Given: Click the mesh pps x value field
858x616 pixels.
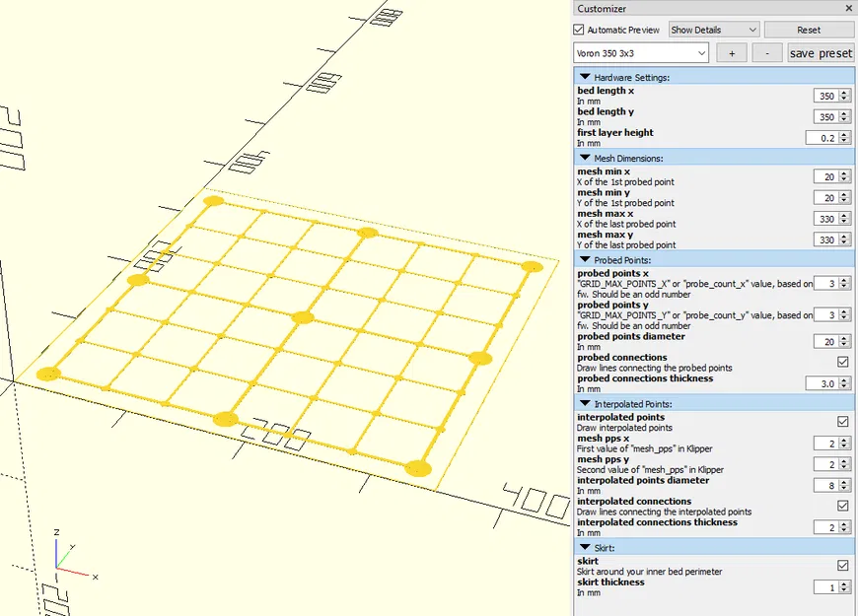Looking at the screenshot, I should [826, 444].
